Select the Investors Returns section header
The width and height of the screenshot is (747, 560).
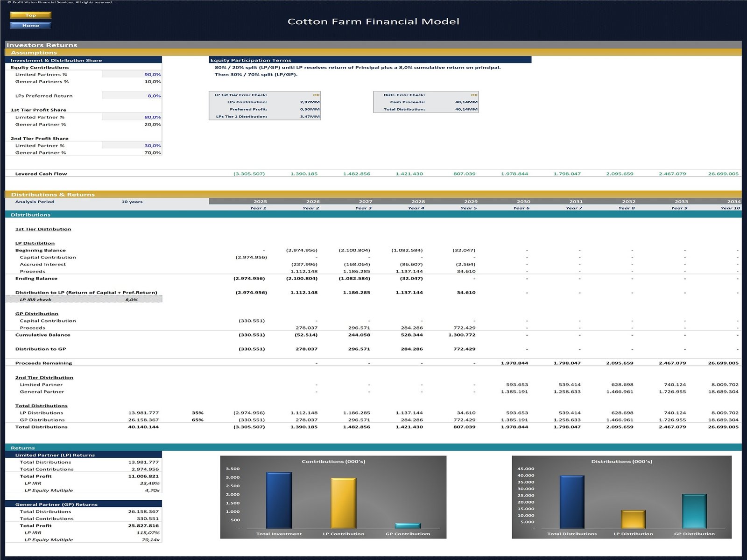(42, 45)
